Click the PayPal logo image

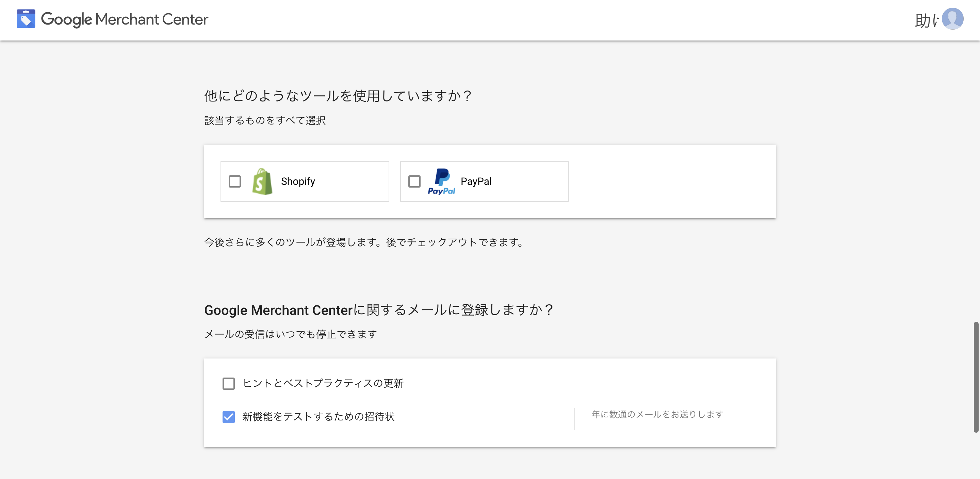[441, 181]
